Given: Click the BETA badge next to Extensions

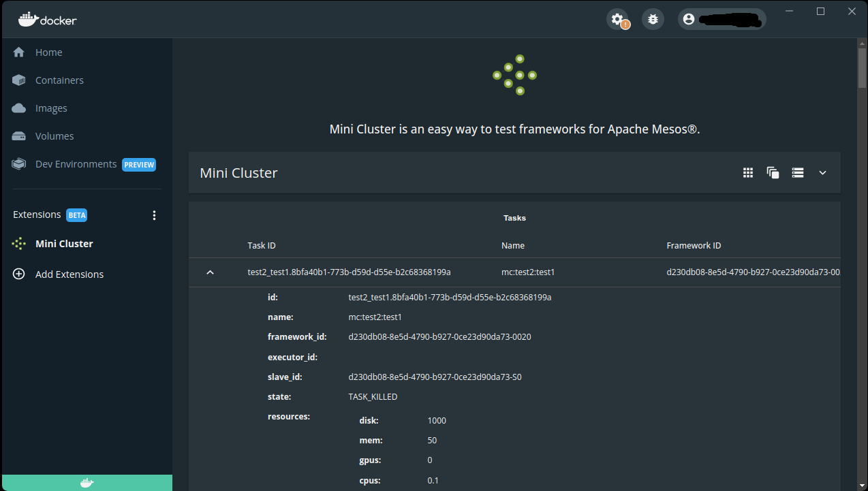Looking at the screenshot, I should point(77,215).
